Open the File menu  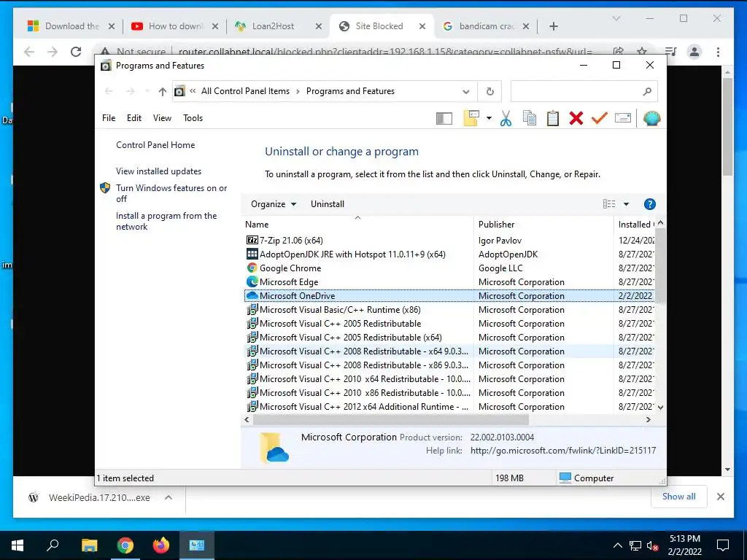[109, 118]
